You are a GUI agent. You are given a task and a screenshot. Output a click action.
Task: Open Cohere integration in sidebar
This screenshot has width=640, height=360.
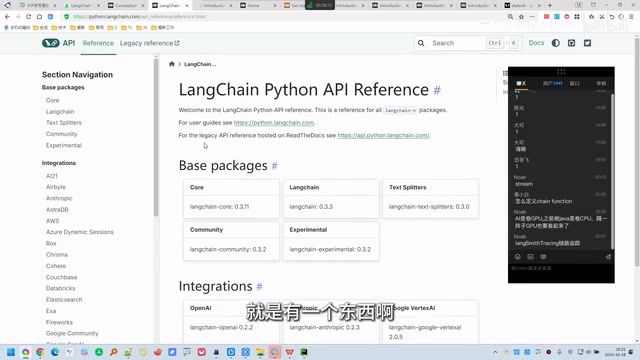pyautogui.click(x=56, y=266)
